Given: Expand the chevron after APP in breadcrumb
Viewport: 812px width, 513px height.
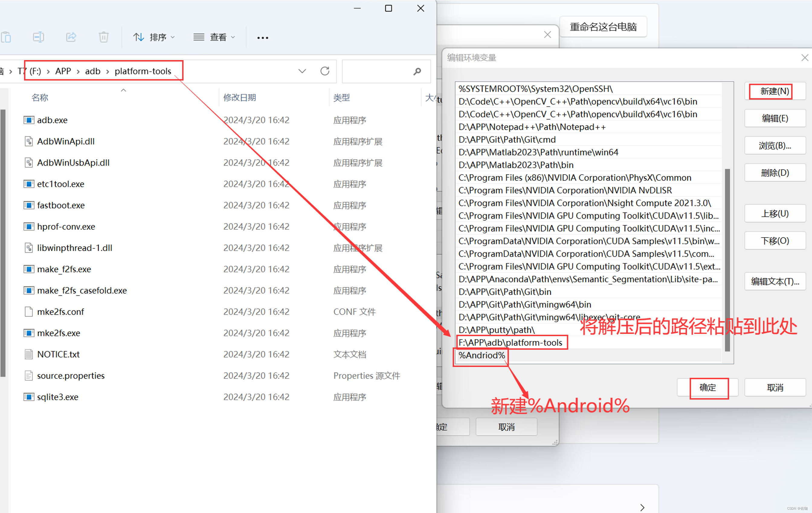Looking at the screenshot, I should 78,72.
